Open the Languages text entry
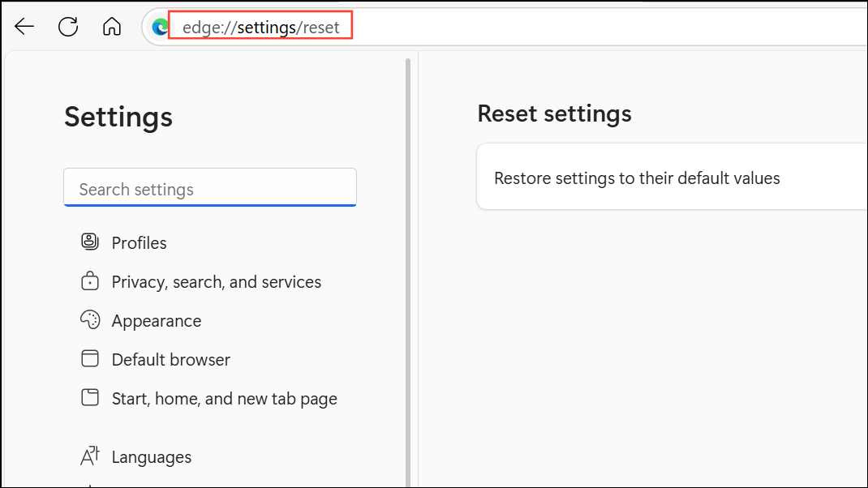 coord(151,457)
